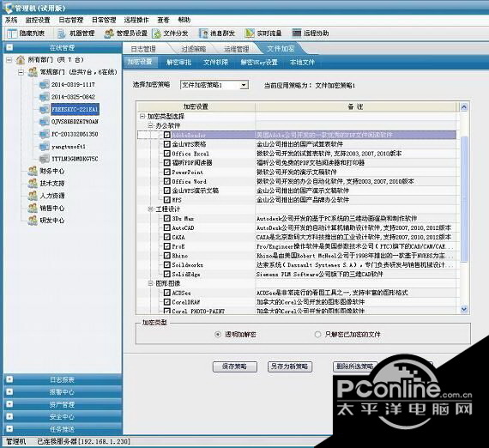
Task: Click the 消息群发 toolbar icon
Action: pyautogui.click(x=203, y=33)
